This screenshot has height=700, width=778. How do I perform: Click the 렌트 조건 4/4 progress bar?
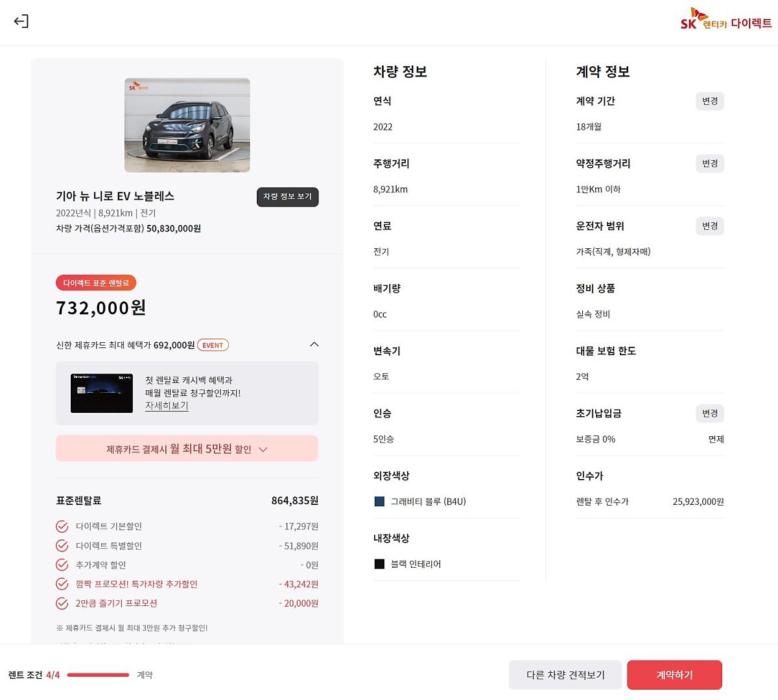coord(98,675)
